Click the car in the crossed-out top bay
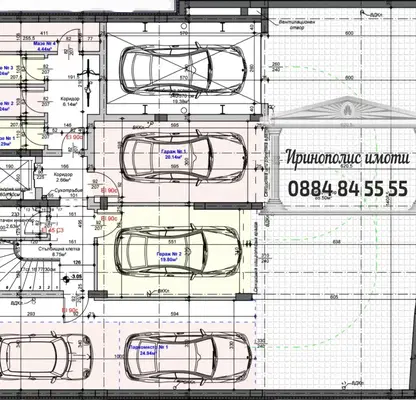 pyautogui.click(x=183, y=70)
